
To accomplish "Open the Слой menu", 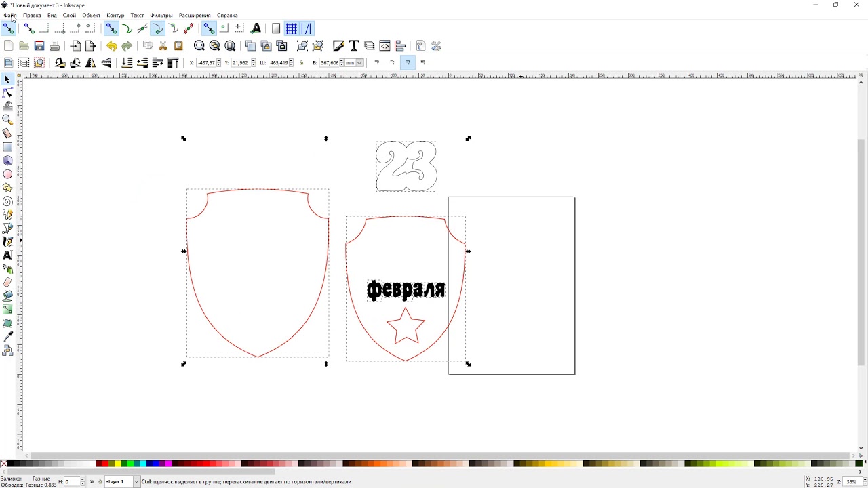I will pos(69,15).
